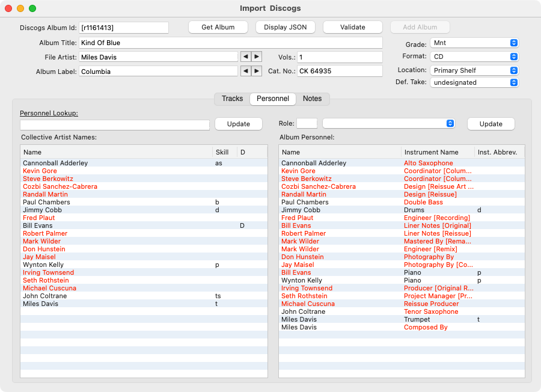Click previous arrow next to File Artist
This screenshot has height=392, width=541.
[246, 57]
